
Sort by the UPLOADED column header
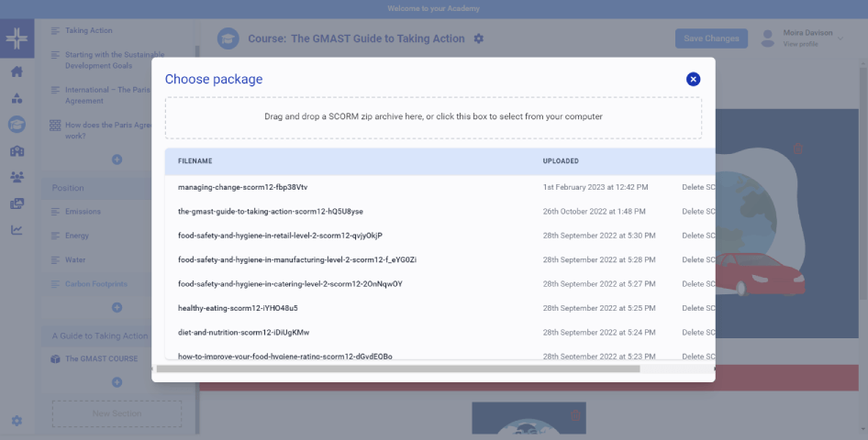coord(561,161)
